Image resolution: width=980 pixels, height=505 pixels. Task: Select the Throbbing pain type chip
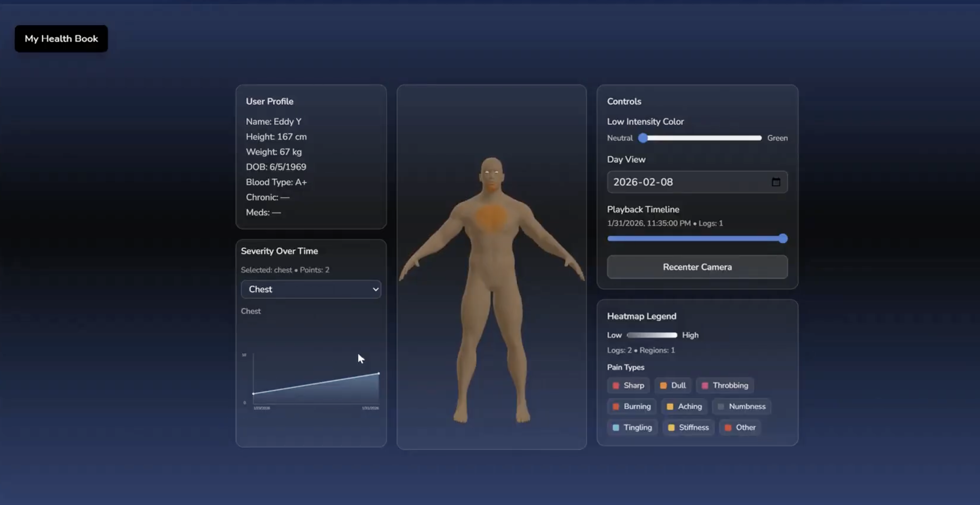(x=725, y=385)
